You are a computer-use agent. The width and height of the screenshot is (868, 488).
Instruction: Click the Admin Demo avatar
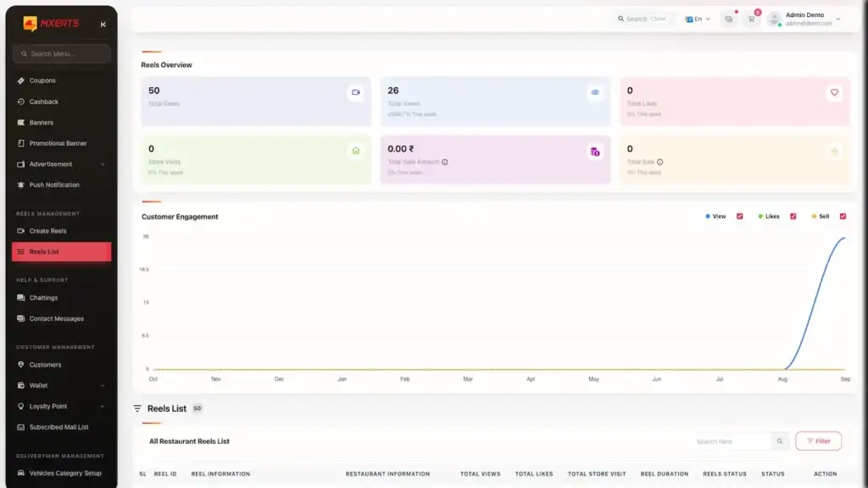(x=775, y=19)
